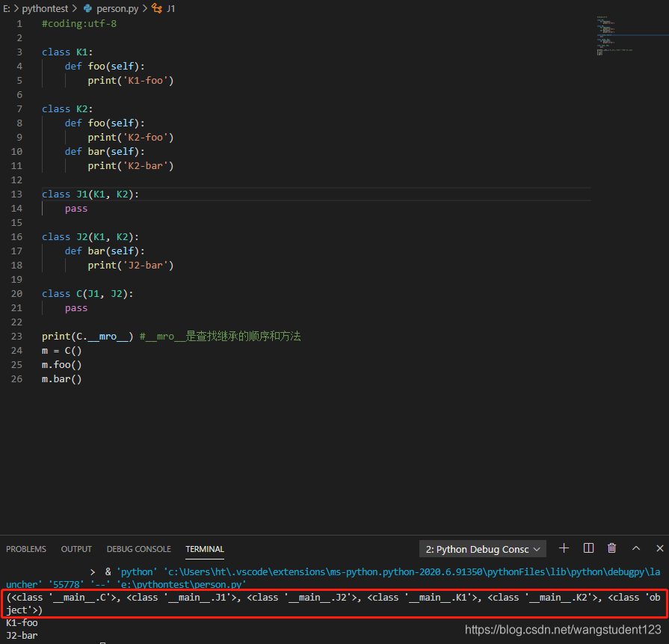Click pythontest folder in breadcrumb
The width and height of the screenshot is (669, 644).
[x=45, y=8]
